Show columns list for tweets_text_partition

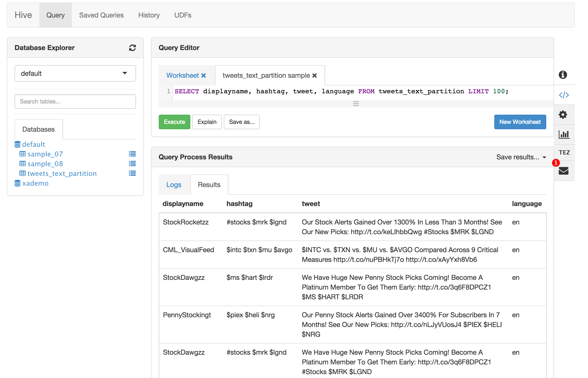pos(132,173)
